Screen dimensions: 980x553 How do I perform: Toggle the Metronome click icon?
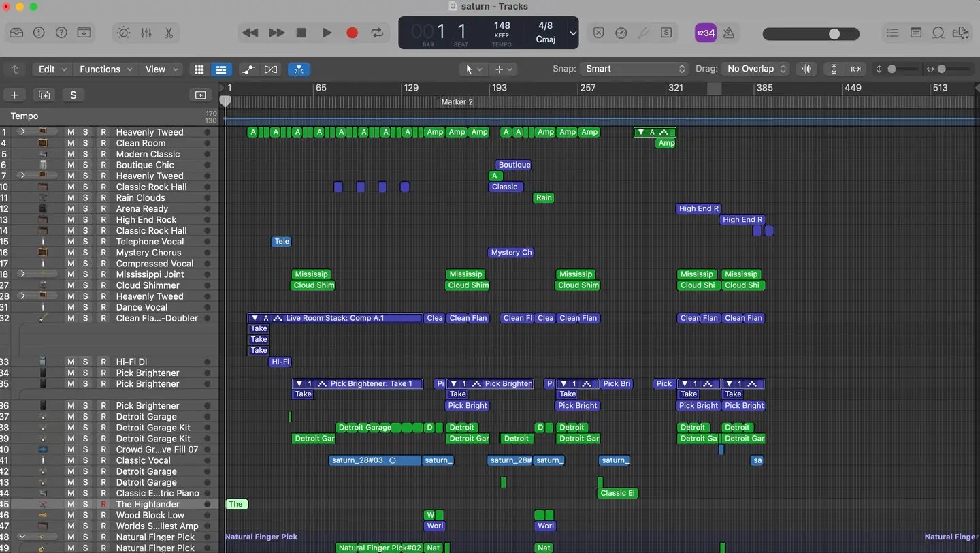[x=728, y=33]
